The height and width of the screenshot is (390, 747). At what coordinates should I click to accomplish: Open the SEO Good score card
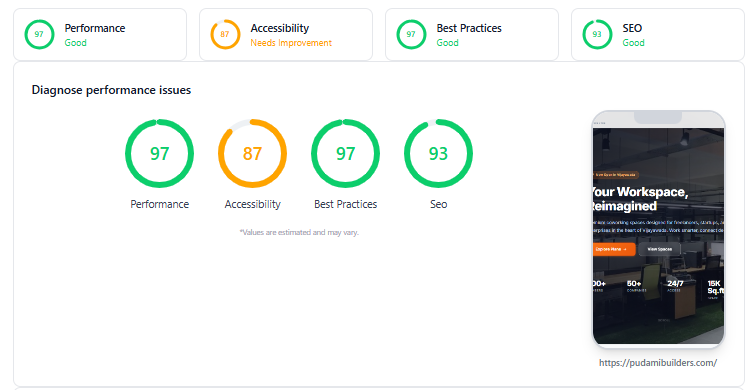[658, 34]
